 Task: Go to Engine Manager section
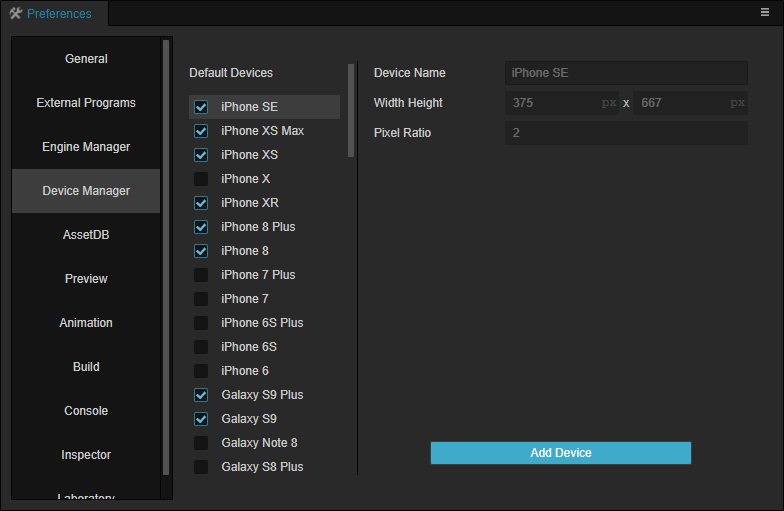[86, 147]
